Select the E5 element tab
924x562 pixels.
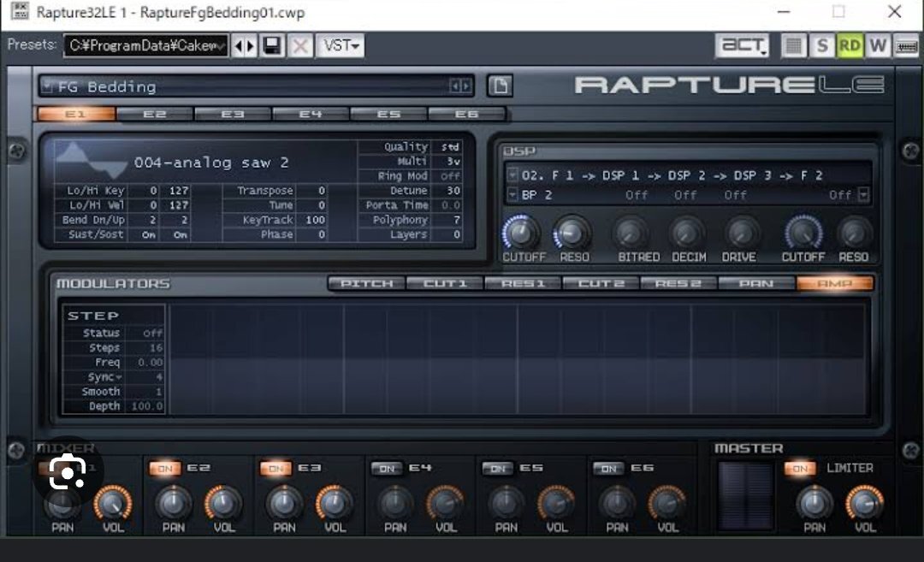(389, 114)
